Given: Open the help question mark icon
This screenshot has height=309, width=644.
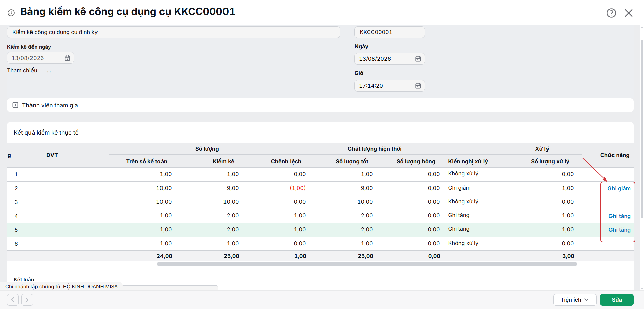Looking at the screenshot, I should [611, 13].
